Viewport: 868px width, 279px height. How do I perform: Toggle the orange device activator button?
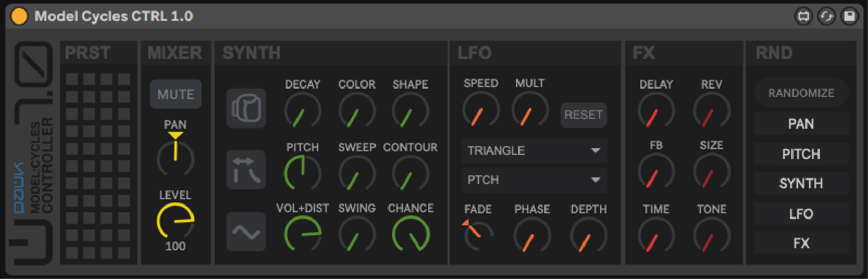click(19, 16)
